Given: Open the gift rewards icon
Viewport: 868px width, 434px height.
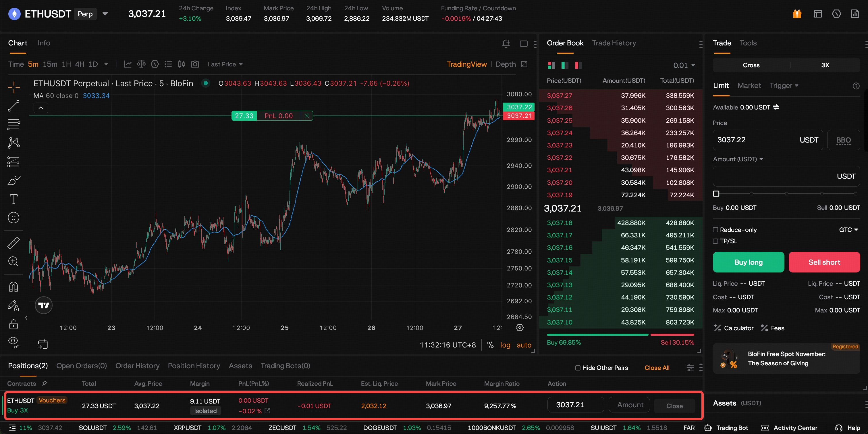Looking at the screenshot, I should click(797, 14).
